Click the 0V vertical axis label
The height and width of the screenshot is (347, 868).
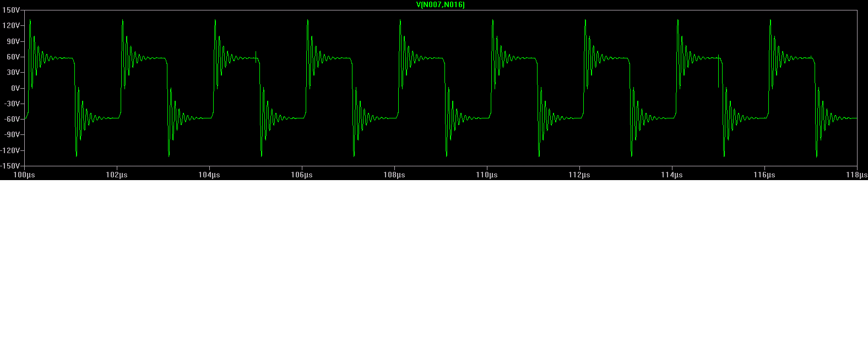click(15, 88)
